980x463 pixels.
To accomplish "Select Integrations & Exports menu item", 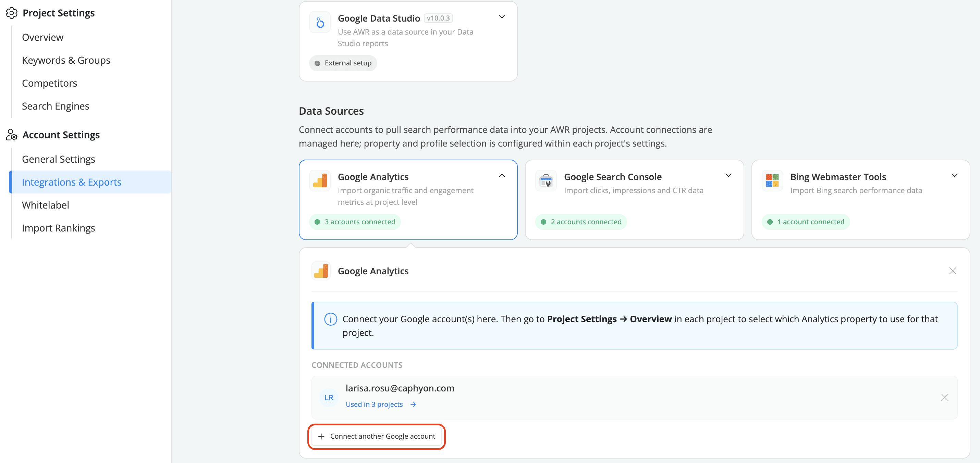I will (90, 182).
